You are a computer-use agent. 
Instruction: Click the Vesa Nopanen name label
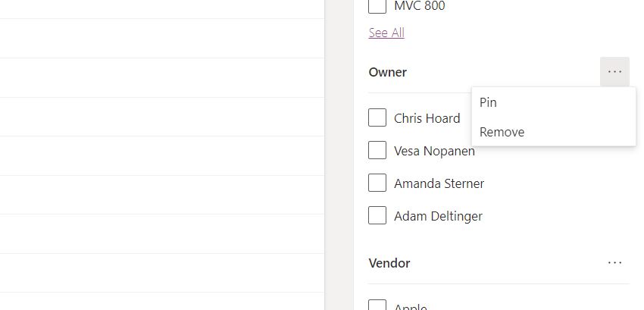(x=434, y=151)
